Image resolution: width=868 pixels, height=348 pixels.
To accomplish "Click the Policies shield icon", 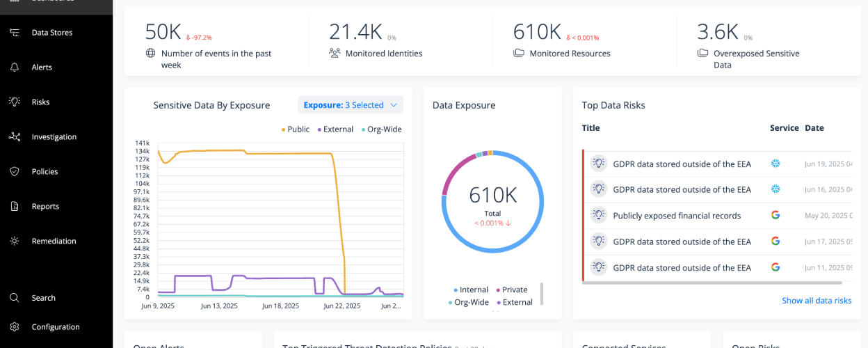I will (15, 172).
